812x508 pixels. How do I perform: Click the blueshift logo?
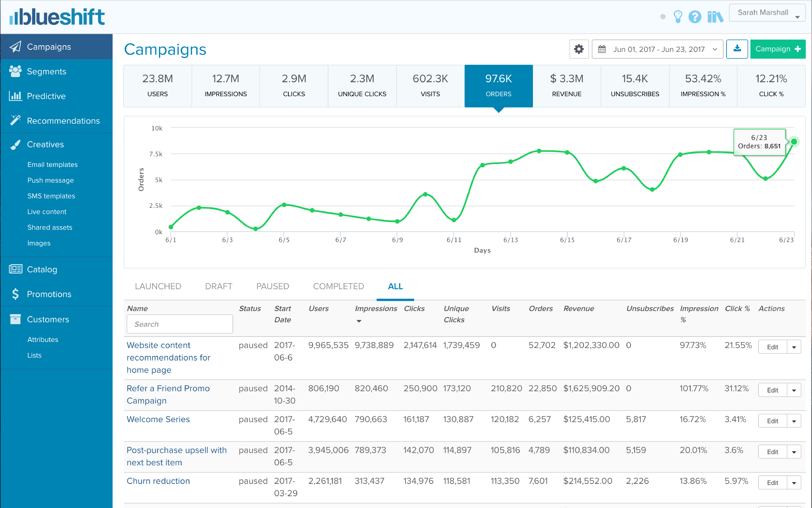(57, 17)
